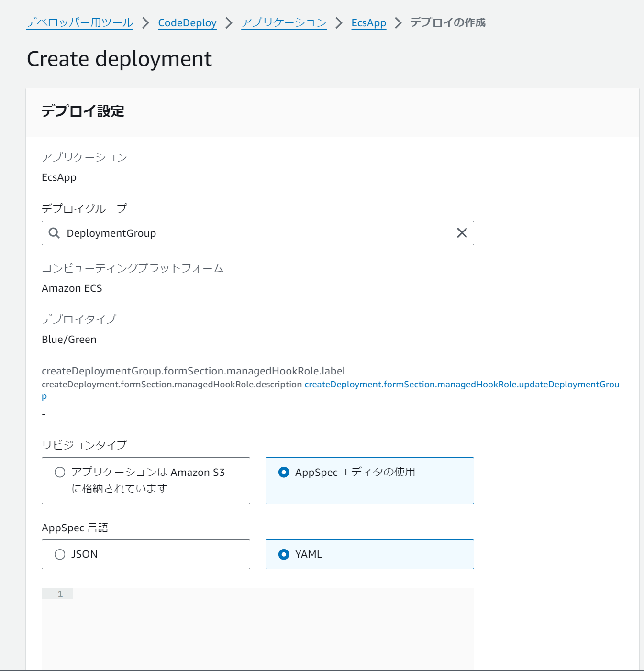The width and height of the screenshot is (644, 671).
Task: Click the JSON option card
Action: 145,554
